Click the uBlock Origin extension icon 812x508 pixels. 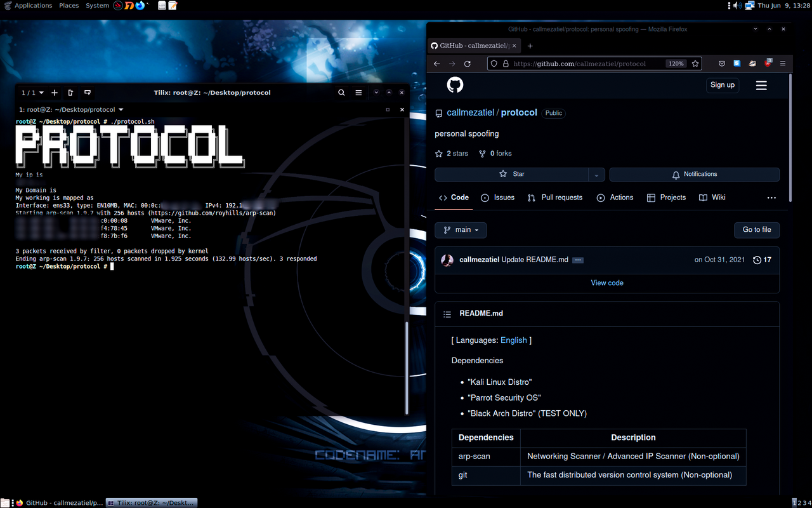point(768,63)
